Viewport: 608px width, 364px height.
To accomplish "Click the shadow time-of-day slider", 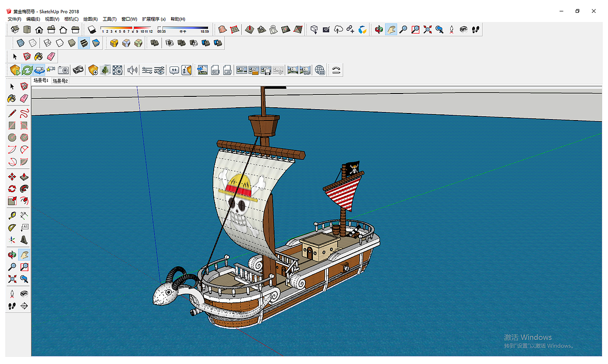I will tap(183, 28).
